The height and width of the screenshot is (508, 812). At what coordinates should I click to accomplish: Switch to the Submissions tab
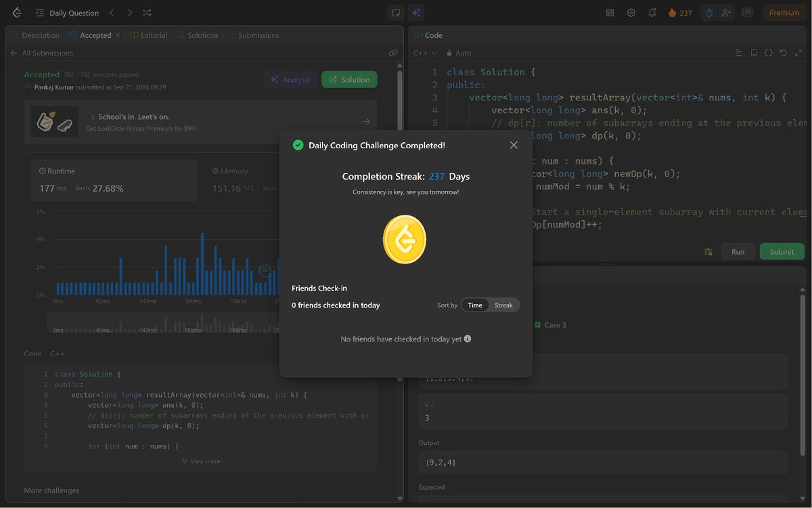[x=254, y=35]
